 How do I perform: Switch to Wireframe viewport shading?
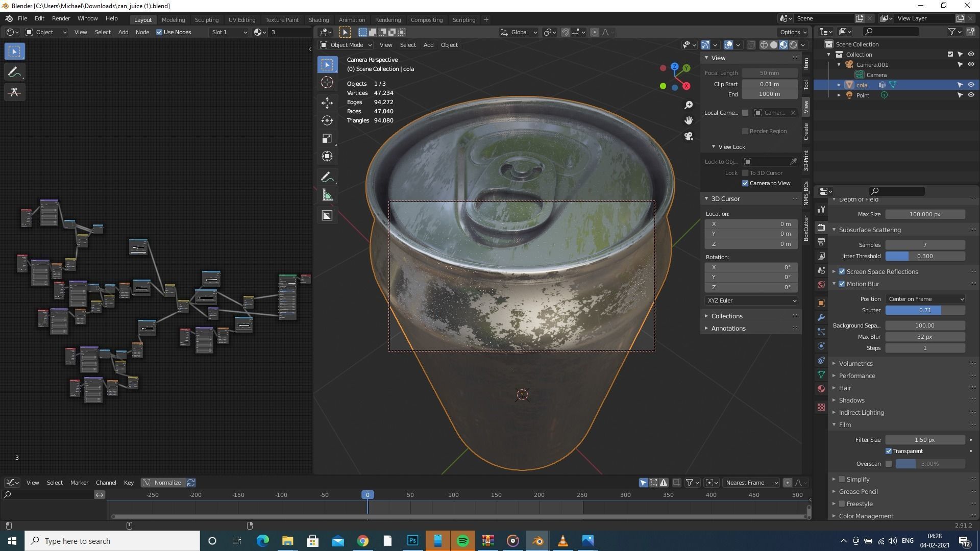(x=764, y=45)
